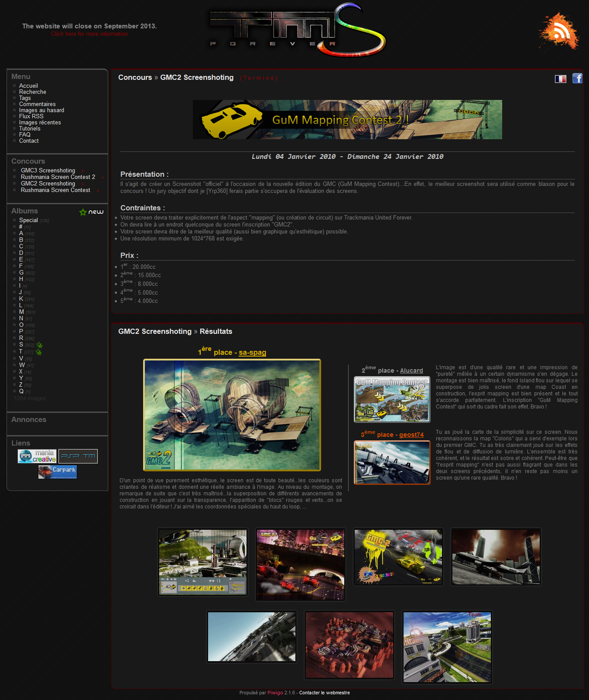Select Images au hasard menu item
589x700 pixels.
(x=41, y=110)
